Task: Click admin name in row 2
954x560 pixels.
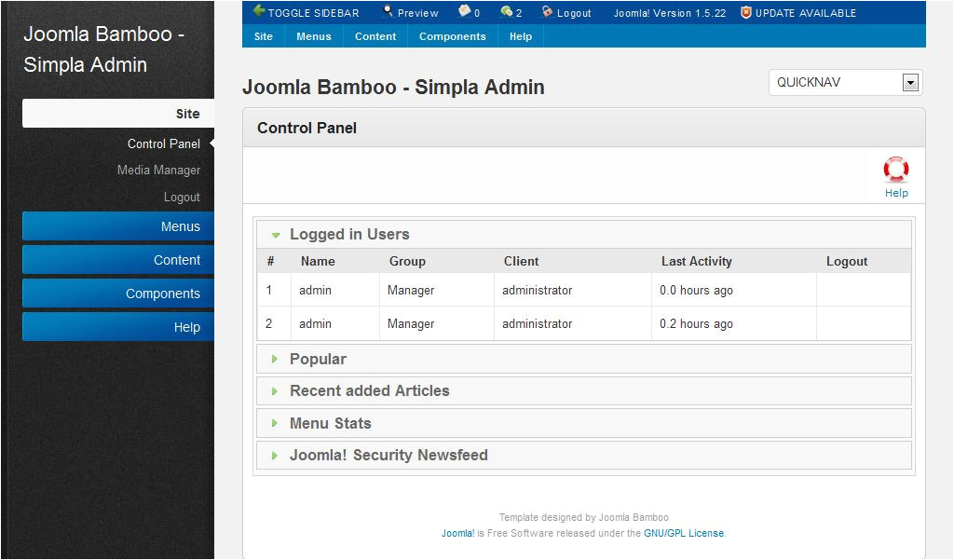Action: pos(315,324)
